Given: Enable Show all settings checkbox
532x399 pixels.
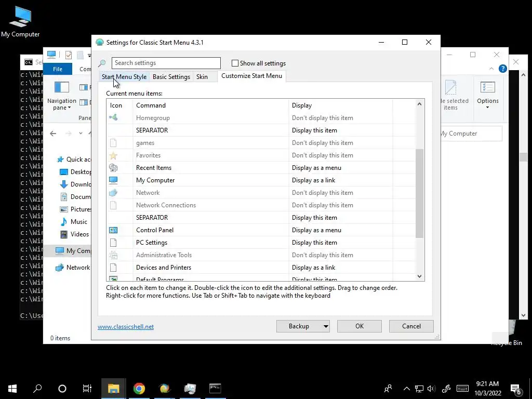Looking at the screenshot, I should [235, 63].
